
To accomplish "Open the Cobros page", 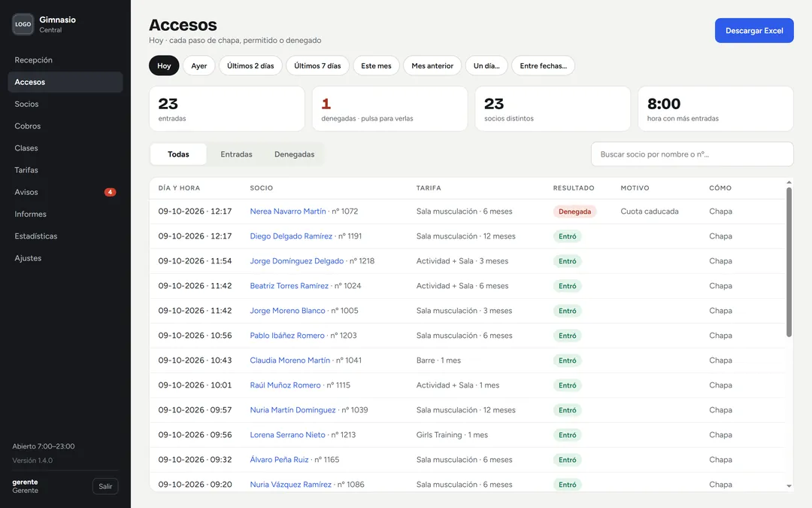I will coord(65,126).
